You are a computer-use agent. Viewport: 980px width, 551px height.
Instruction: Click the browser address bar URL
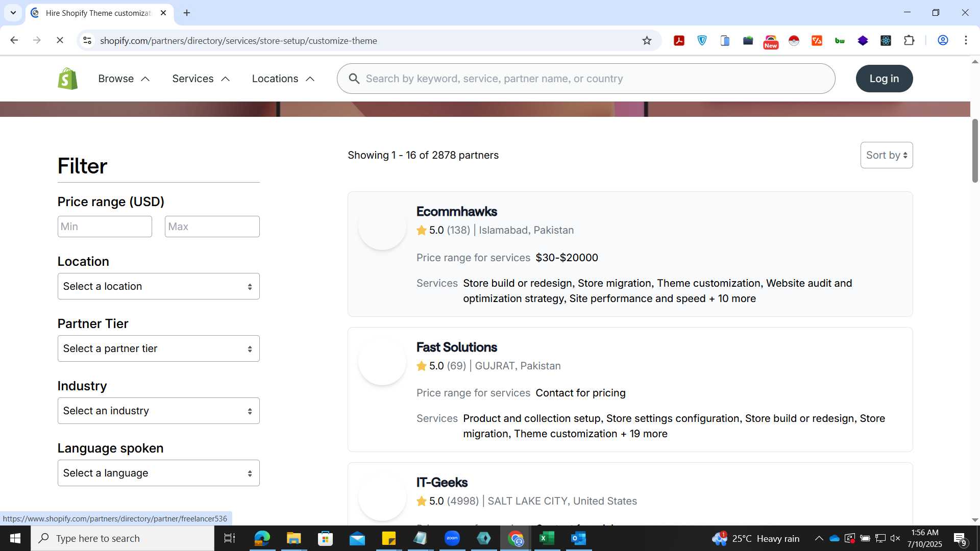pyautogui.click(x=238, y=41)
